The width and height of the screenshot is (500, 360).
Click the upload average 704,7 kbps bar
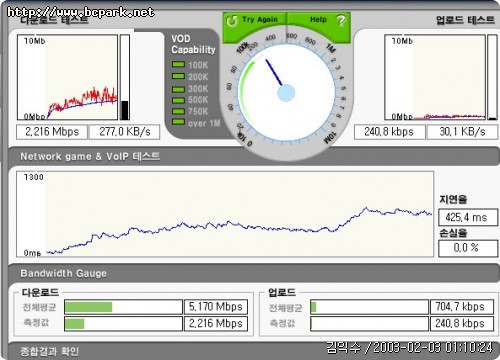[369, 307]
